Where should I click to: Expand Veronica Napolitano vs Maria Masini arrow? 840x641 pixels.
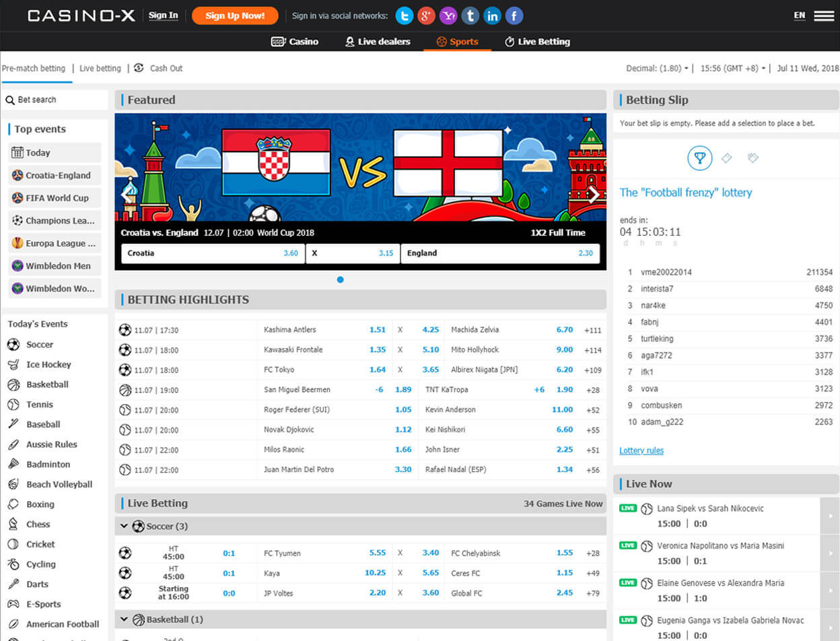point(830,553)
